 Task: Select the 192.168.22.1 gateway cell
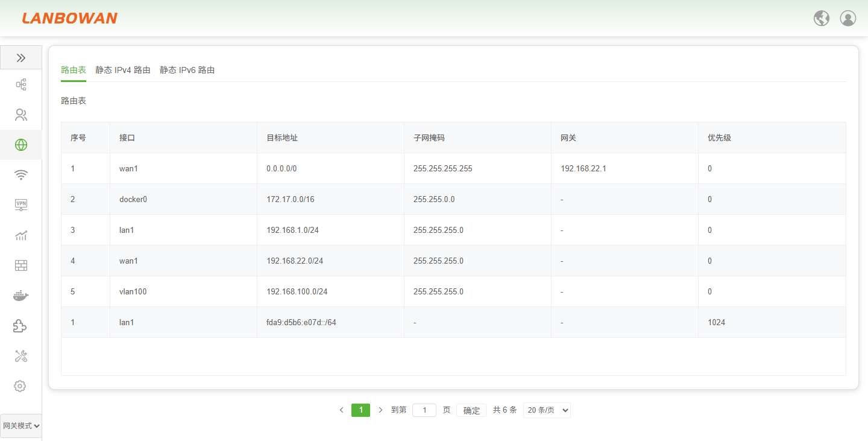tap(624, 168)
